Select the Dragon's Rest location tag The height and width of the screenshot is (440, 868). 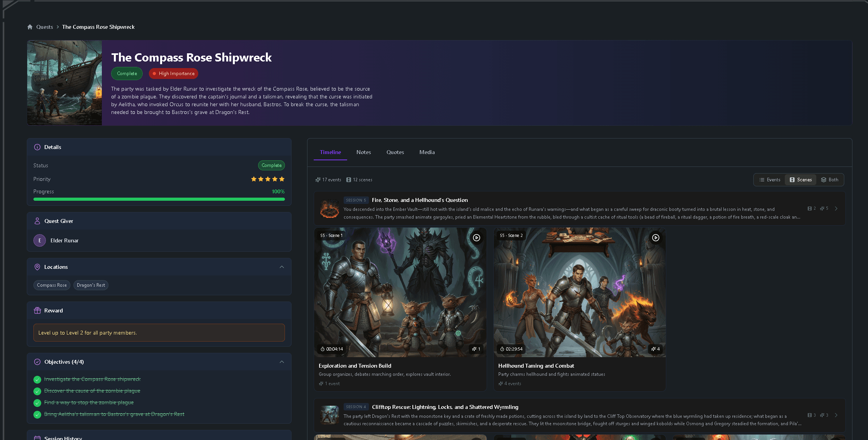[x=91, y=285]
